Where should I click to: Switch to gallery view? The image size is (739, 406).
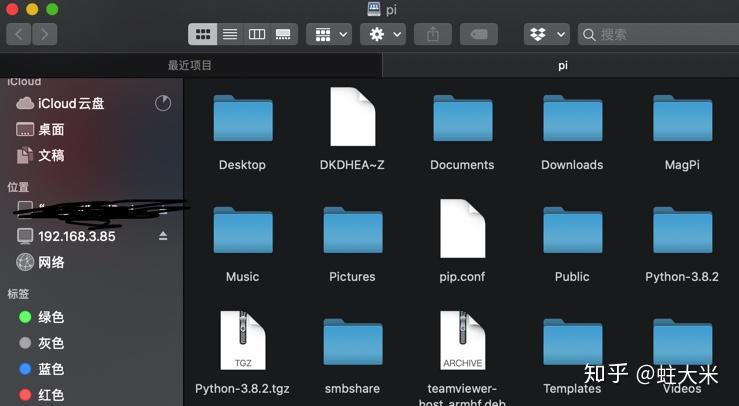tap(284, 34)
